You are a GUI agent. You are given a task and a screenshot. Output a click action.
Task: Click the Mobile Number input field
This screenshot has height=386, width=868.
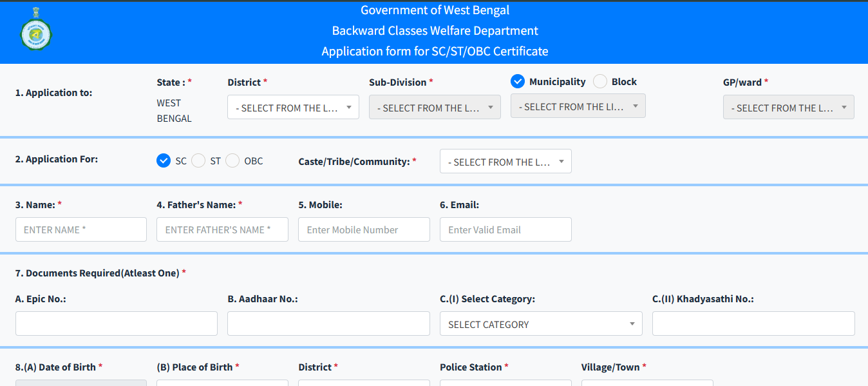(364, 229)
